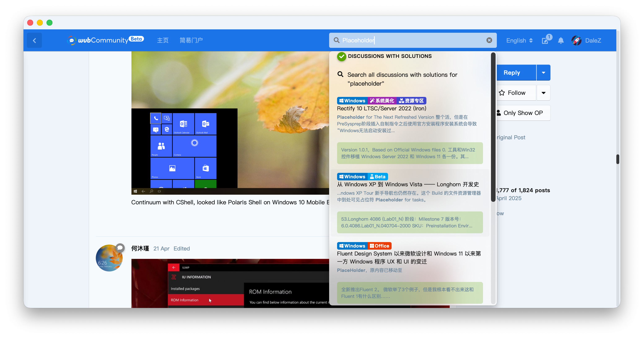Open Rectify 10 LTSC/Server 2022 result
This screenshot has height=339, width=644.
coord(382,108)
